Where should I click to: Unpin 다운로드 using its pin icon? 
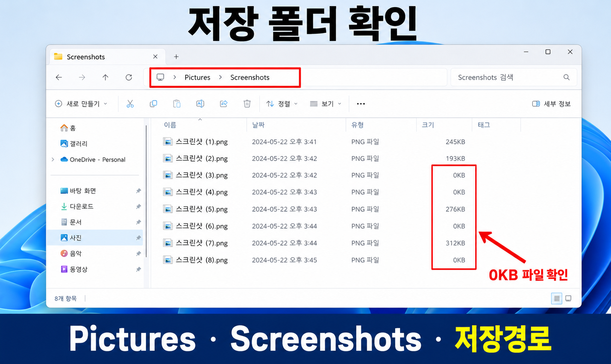[x=138, y=206]
